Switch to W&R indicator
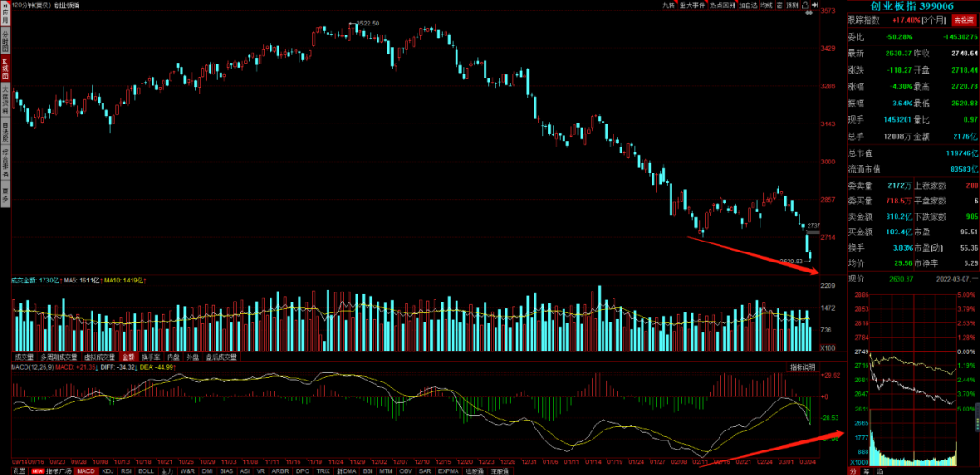This screenshot has width=980, height=475. click(x=188, y=470)
